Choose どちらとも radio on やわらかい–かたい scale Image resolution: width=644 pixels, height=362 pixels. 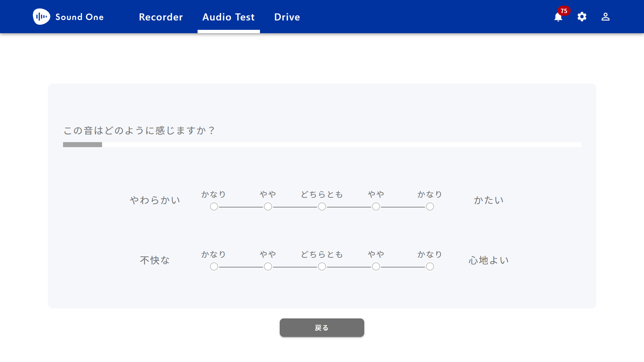pos(322,207)
